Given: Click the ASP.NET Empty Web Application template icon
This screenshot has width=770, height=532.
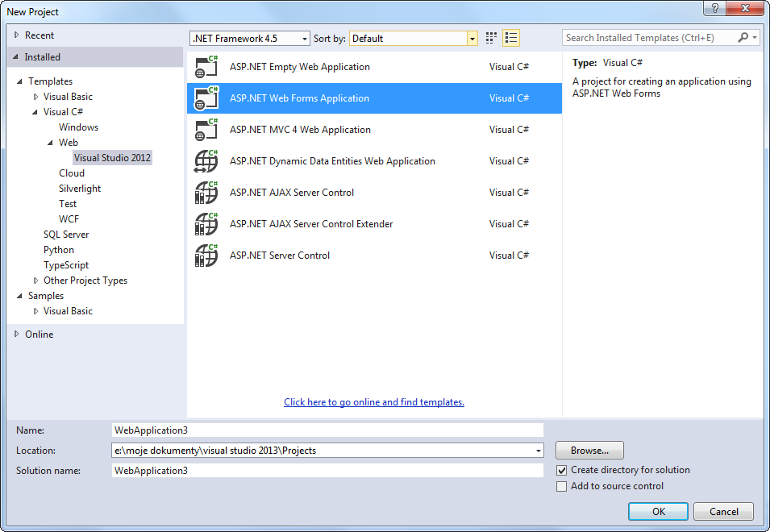Looking at the screenshot, I should (206, 67).
